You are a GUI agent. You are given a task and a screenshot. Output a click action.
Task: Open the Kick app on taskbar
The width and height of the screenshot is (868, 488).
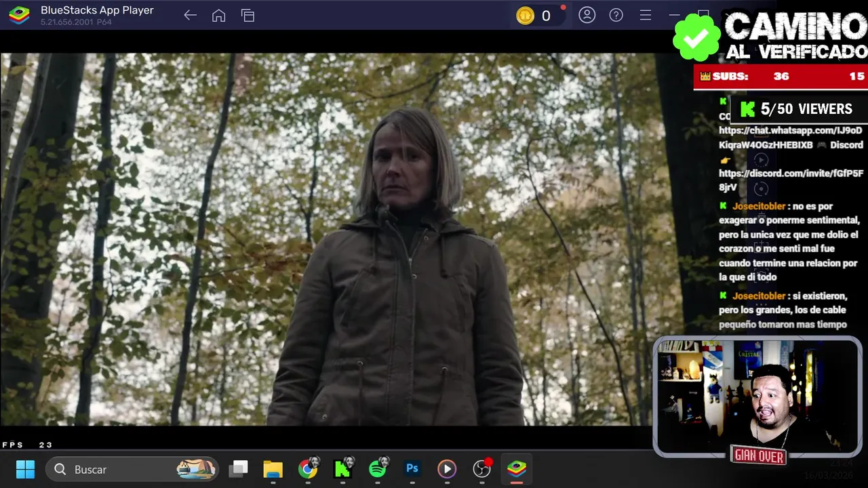coord(343,468)
